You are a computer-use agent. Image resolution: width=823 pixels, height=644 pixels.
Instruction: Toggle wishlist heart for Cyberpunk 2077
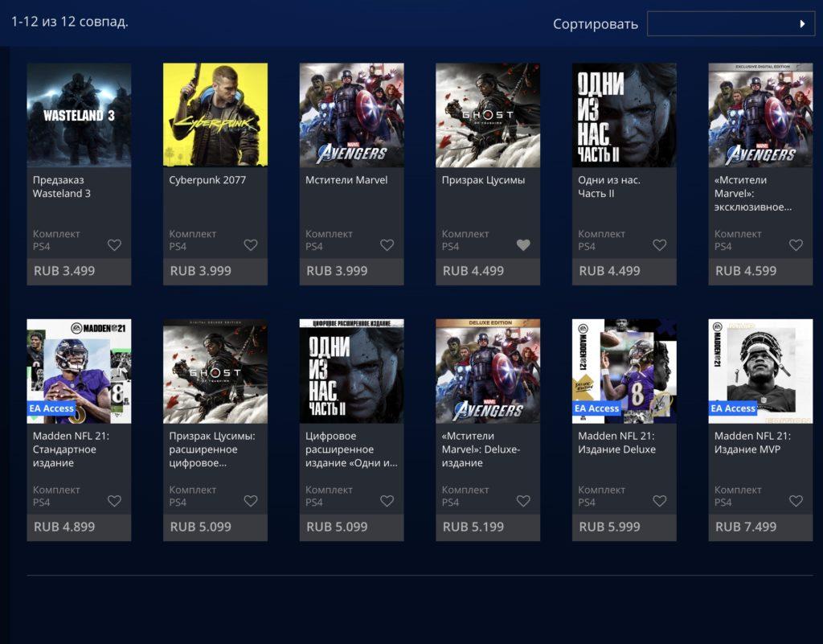[x=251, y=244]
